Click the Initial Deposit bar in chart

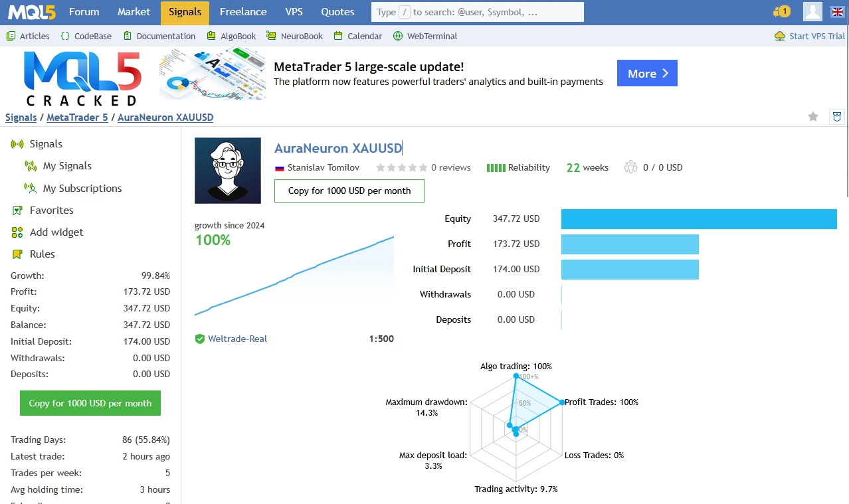tap(630, 270)
